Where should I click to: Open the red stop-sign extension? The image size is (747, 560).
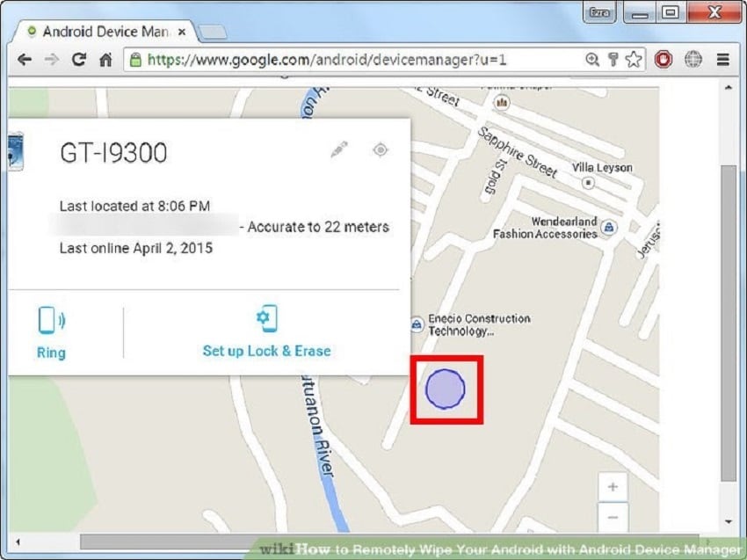664,60
